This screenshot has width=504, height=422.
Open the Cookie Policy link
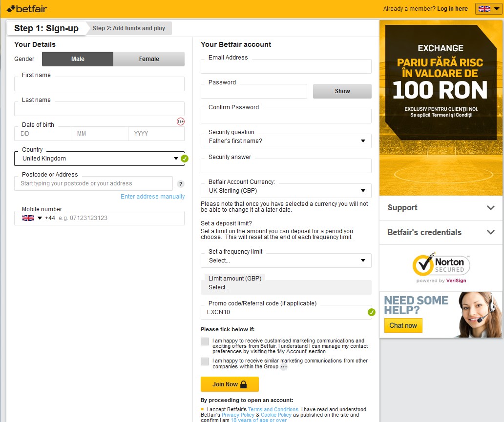point(276,415)
